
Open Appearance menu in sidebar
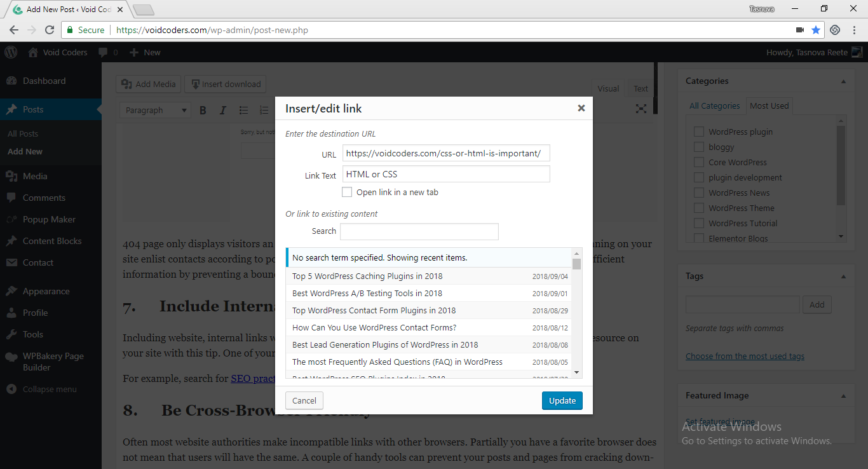(51, 291)
